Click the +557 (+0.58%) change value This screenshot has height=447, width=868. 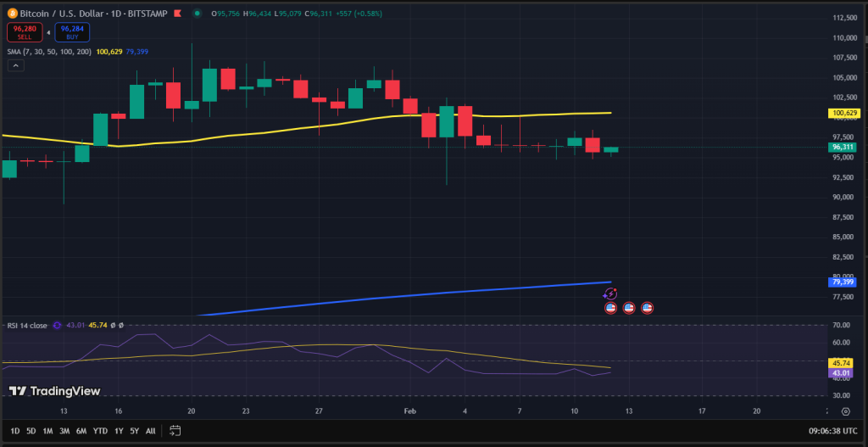359,14
